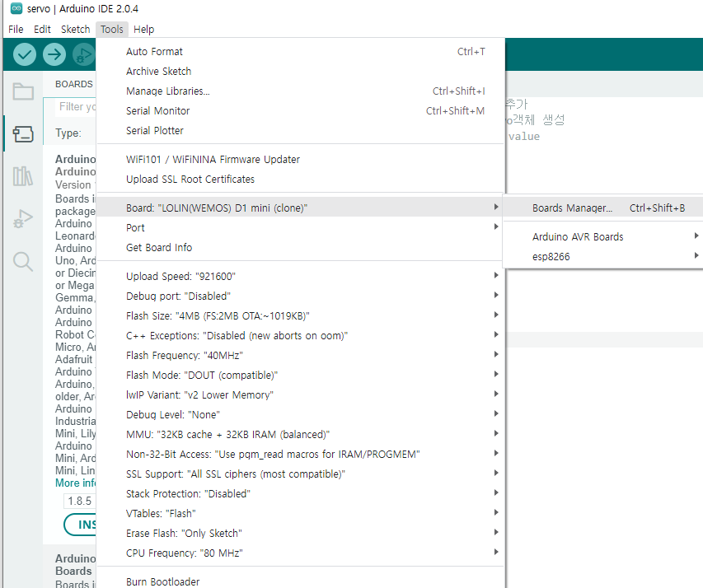The width and height of the screenshot is (703, 588).
Task: Open Boards Manager from the submenu
Action: (x=603, y=208)
